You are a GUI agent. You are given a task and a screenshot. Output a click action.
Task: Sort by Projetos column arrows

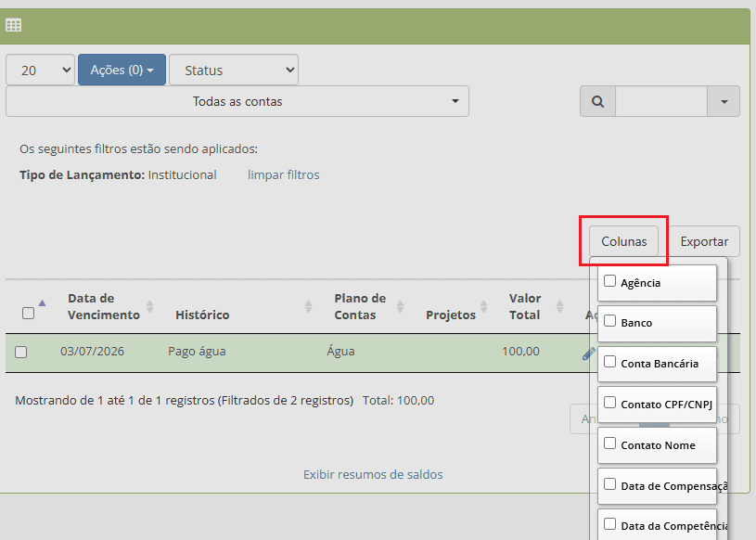coord(483,306)
